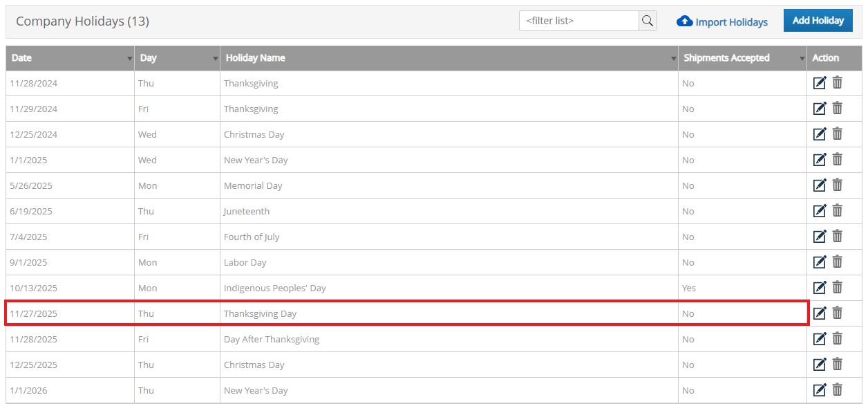Edit the 1/1/2026 New Year's Day entry
The height and width of the screenshot is (413, 868).
click(x=820, y=390)
